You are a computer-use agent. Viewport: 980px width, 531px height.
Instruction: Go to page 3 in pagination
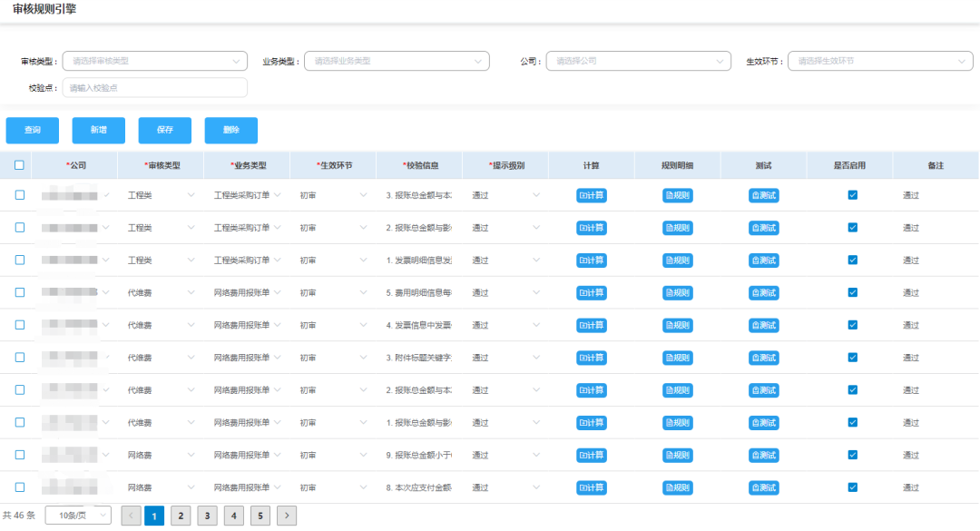click(208, 516)
